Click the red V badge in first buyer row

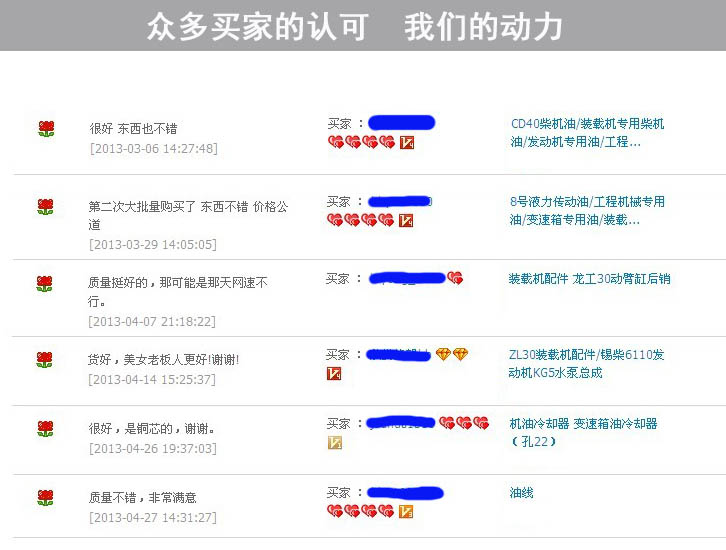coord(407,143)
